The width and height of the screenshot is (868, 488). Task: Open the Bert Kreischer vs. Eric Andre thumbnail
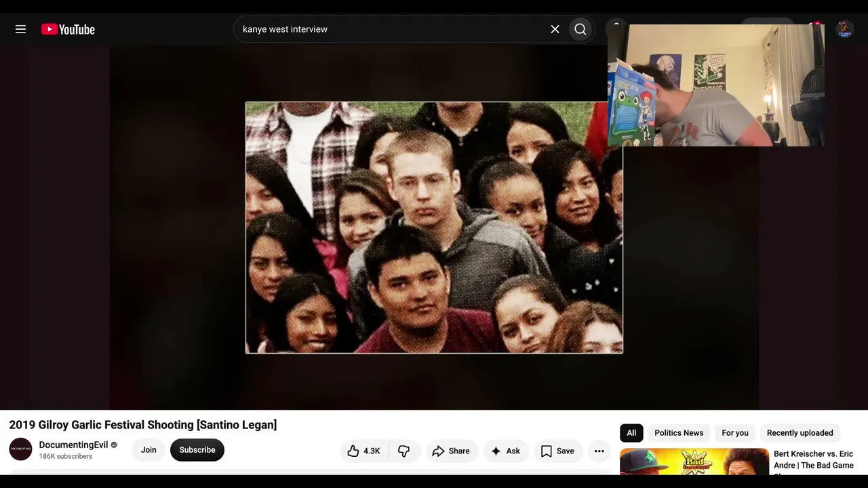point(694,462)
